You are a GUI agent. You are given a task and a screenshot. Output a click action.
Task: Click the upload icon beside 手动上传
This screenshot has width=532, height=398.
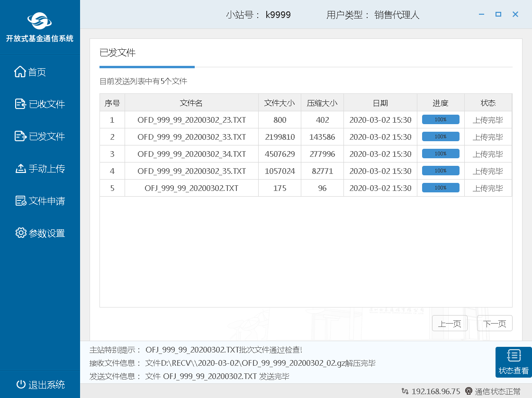coord(20,168)
